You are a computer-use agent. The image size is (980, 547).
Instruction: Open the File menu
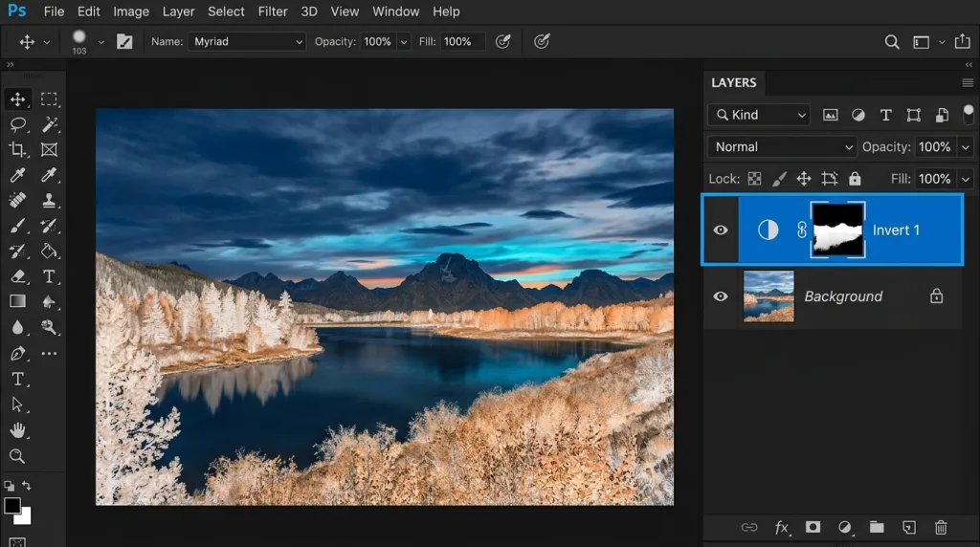(54, 11)
